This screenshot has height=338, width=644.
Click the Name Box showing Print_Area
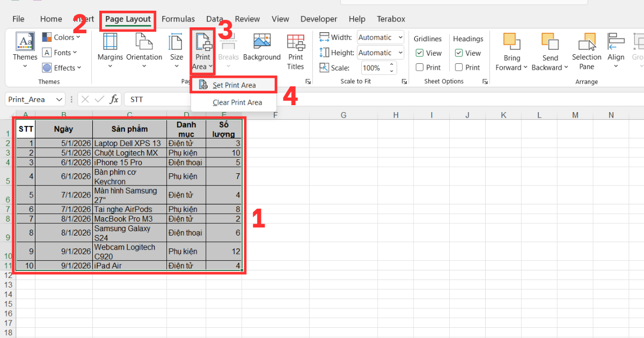(29, 100)
